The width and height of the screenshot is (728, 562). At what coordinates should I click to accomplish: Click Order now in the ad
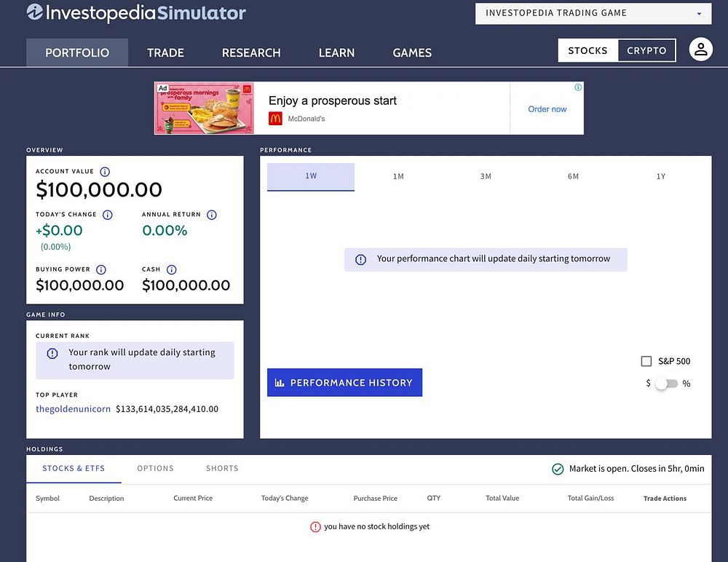(x=547, y=109)
